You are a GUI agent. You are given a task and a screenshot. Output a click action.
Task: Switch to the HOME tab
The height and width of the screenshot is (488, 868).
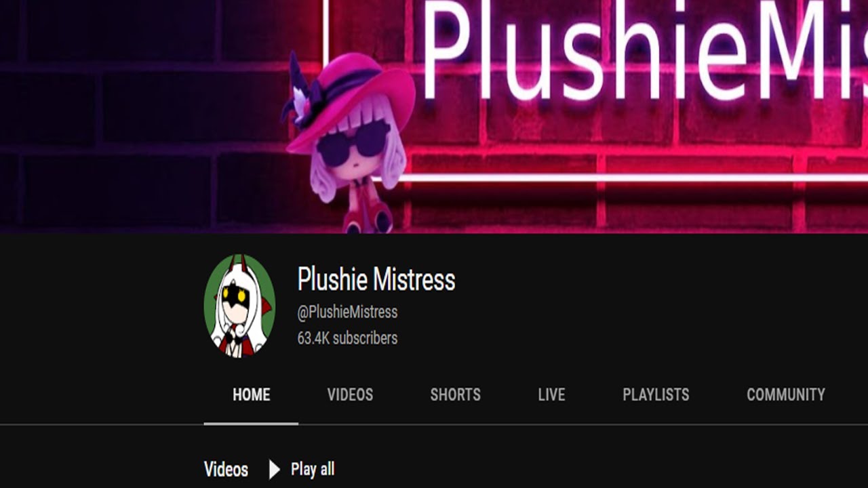[x=251, y=394]
